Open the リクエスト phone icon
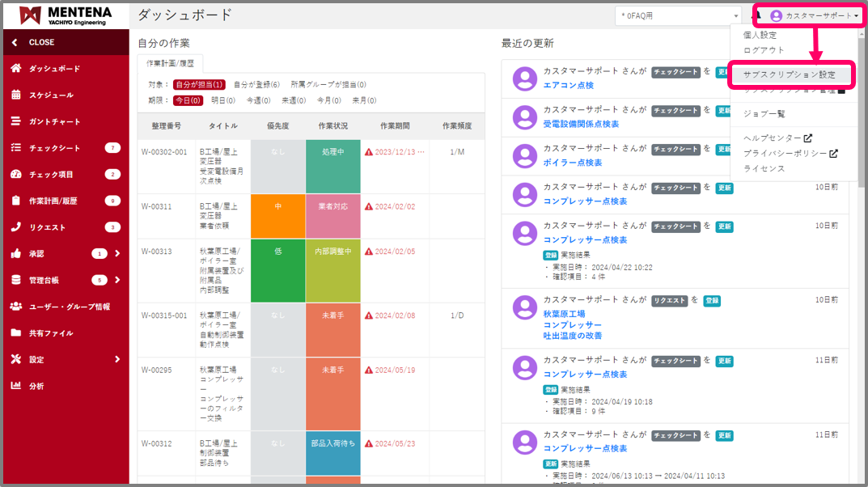The height and width of the screenshot is (487, 868). point(16,227)
